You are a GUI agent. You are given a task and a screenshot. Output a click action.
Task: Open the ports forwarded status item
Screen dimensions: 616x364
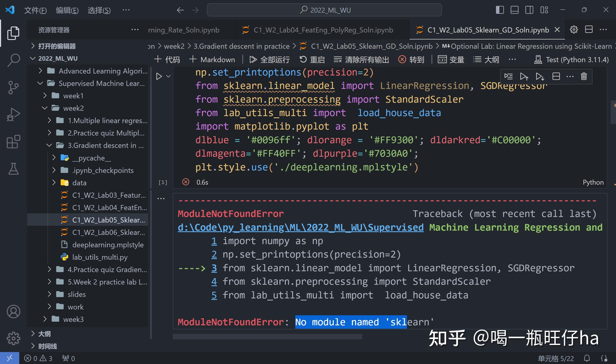(68, 358)
